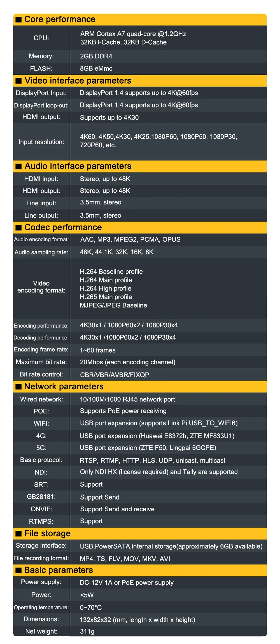The width and height of the screenshot is (280, 644).
Task: Click the square icon before Basic parameters
Action: point(18,570)
